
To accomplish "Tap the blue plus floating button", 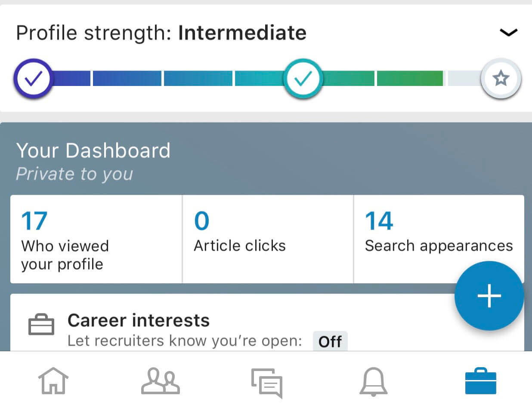I will tap(489, 296).
